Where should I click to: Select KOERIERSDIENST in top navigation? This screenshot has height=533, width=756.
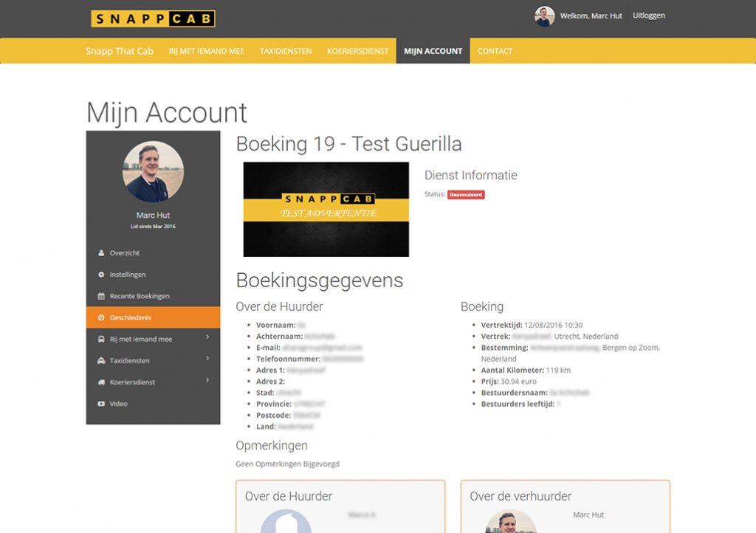(358, 51)
